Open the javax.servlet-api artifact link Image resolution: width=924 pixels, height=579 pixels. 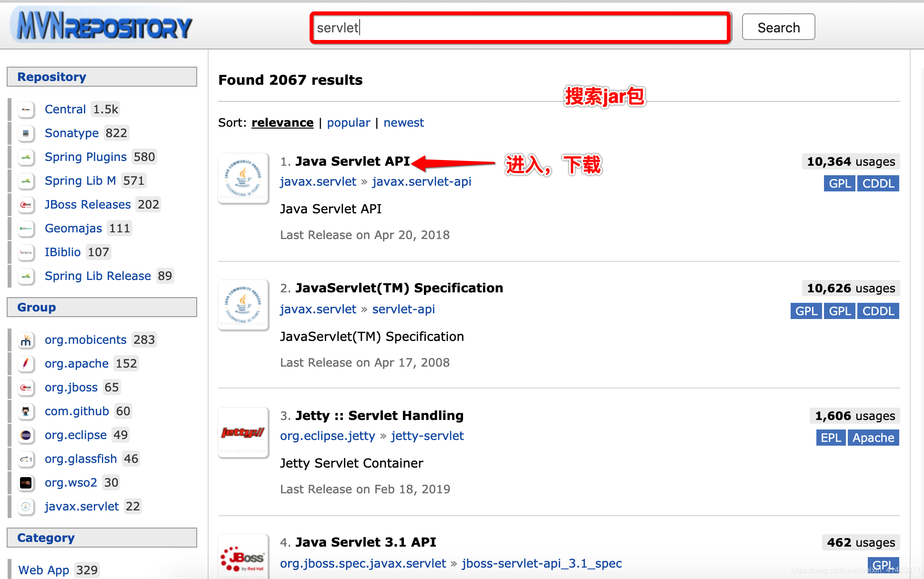(x=422, y=182)
